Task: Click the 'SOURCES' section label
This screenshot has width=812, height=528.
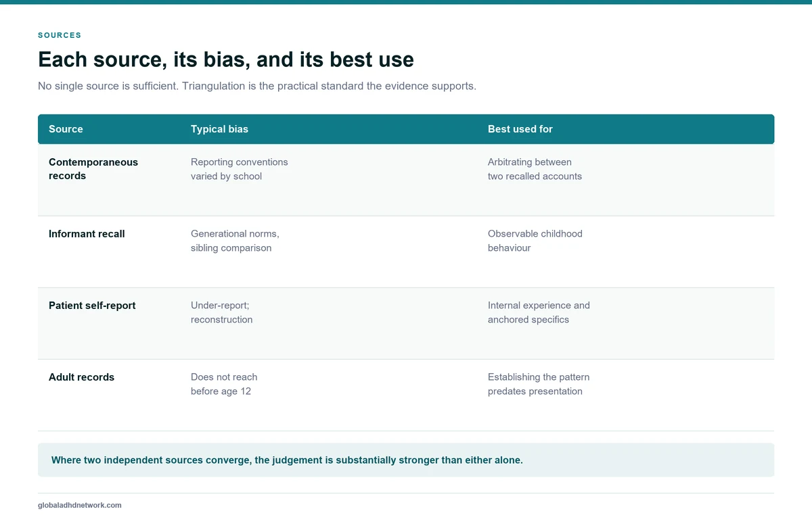Action: click(60, 35)
